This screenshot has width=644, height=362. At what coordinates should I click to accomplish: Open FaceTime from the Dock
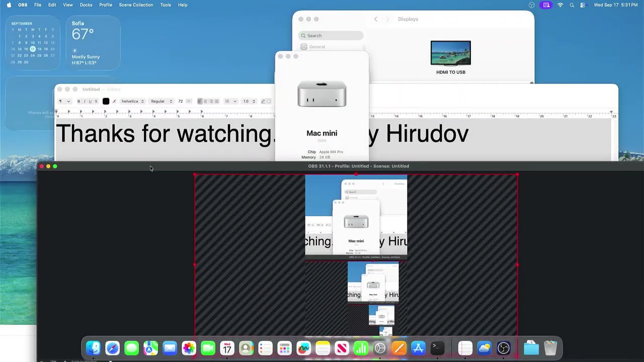[x=208, y=348]
